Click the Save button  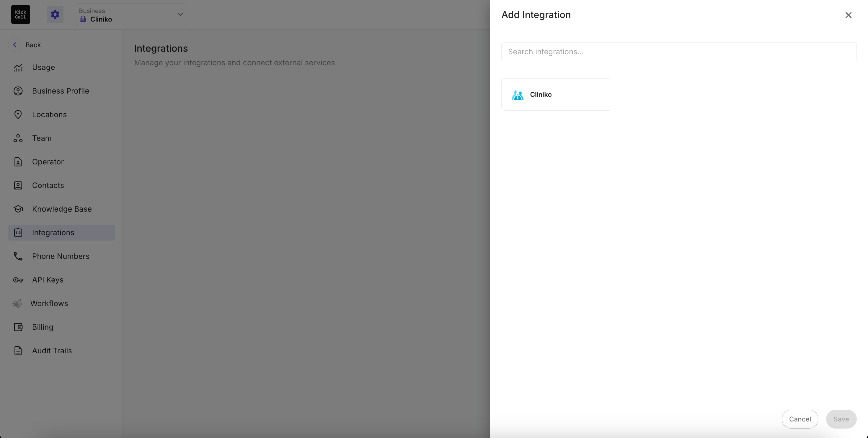[841, 419]
